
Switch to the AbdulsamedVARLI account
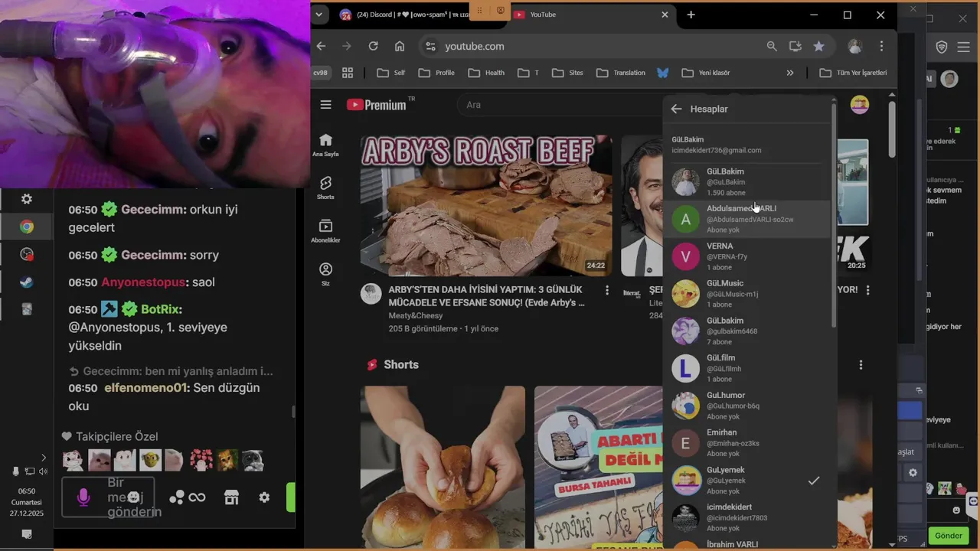click(x=746, y=219)
